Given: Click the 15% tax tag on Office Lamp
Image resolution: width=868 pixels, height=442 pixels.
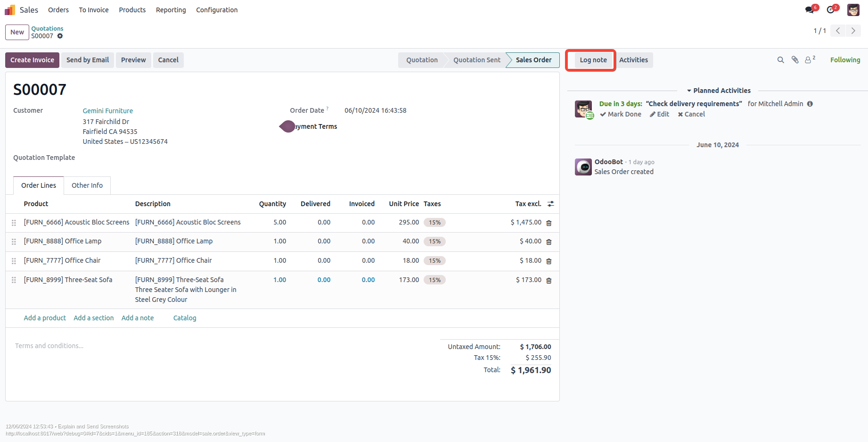Looking at the screenshot, I should click(x=434, y=242).
